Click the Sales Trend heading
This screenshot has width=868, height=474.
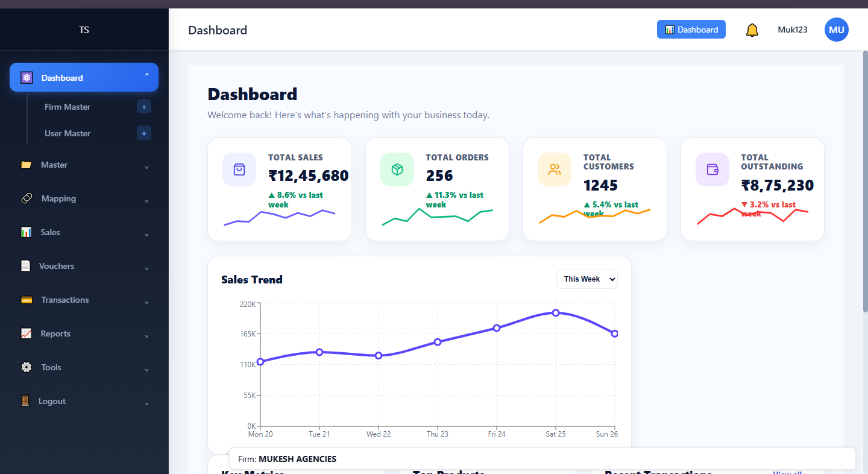coord(252,279)
